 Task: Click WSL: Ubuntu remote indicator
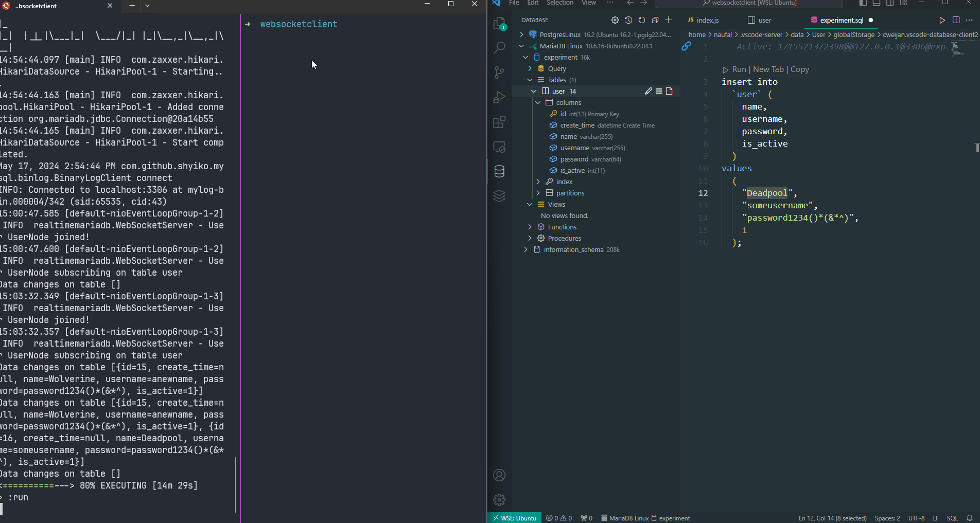tap(514, 518)
